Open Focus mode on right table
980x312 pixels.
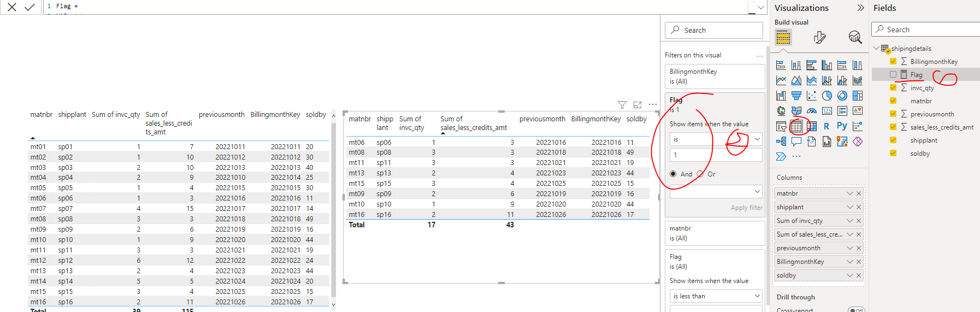[x=637, y=104]
